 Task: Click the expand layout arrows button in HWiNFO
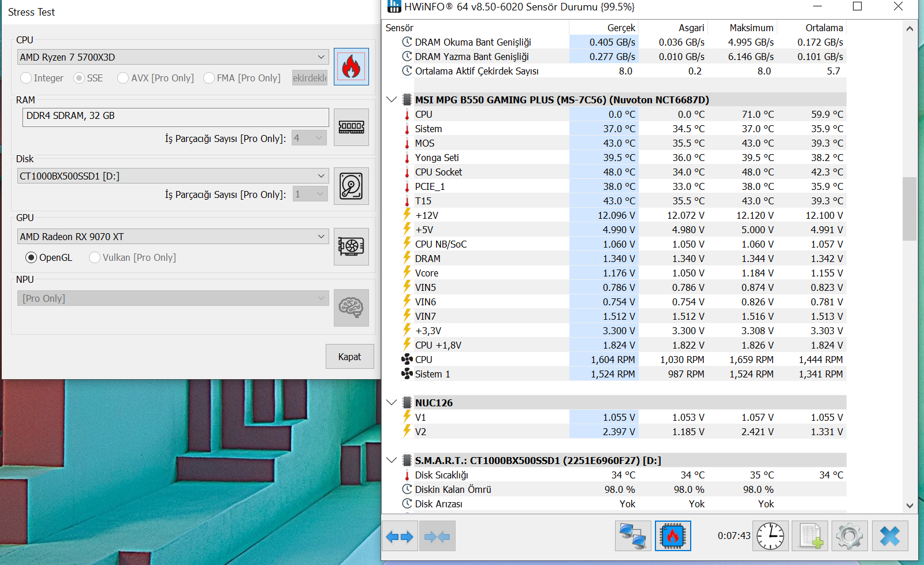(x=400, y=536)
